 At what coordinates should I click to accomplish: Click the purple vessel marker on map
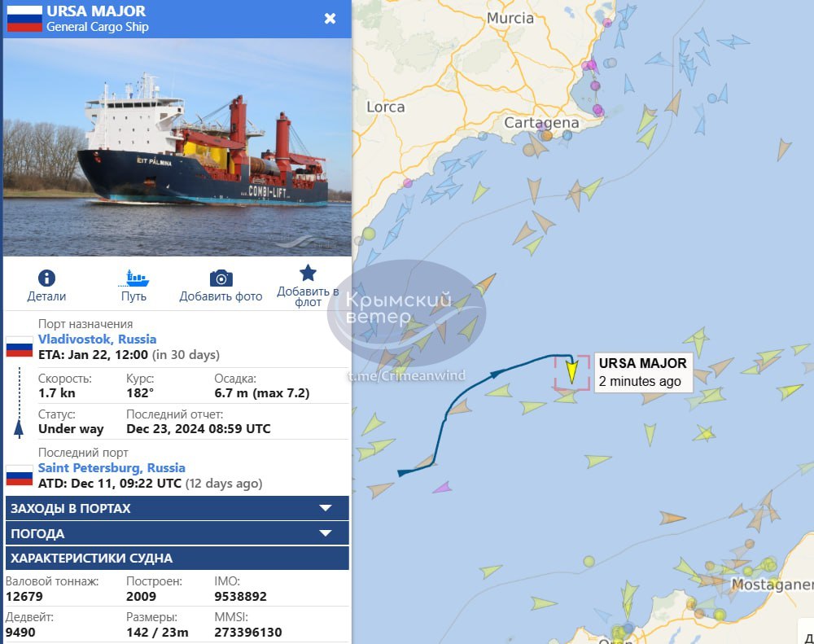coord(442,487)
